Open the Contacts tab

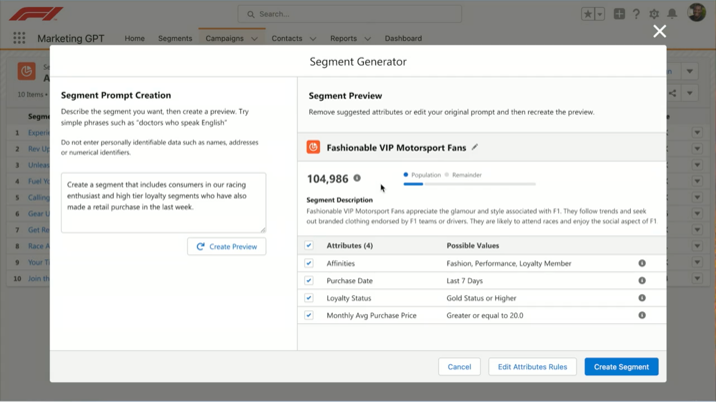pyautogui.click(x=287, y=38)
